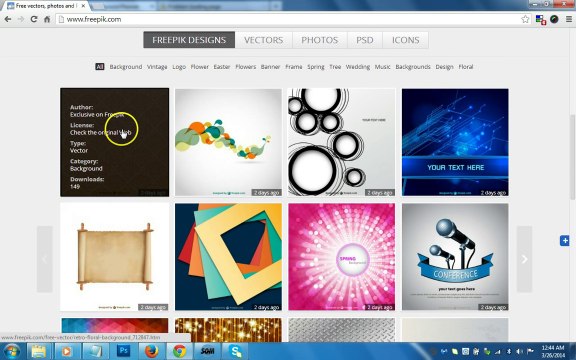Filter by the Backgrounds tag
This screenshot has width=576, height=360.
413,66
